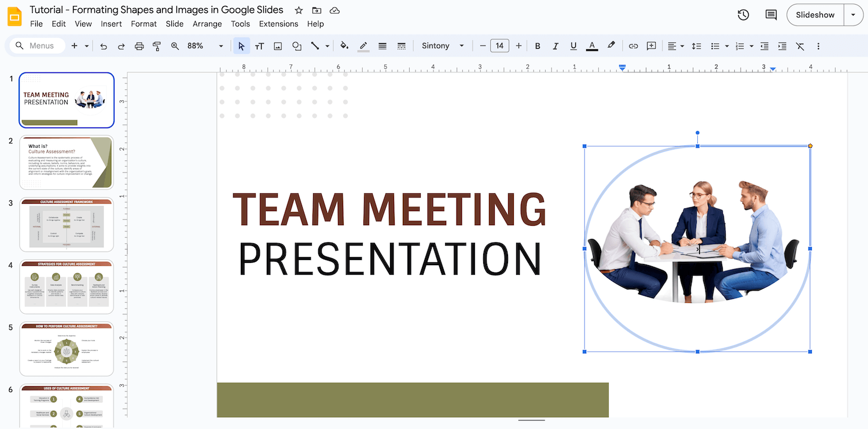Open the Insert image tool
Viewport: 868px width, 429px height.
[x=277, y=46]
